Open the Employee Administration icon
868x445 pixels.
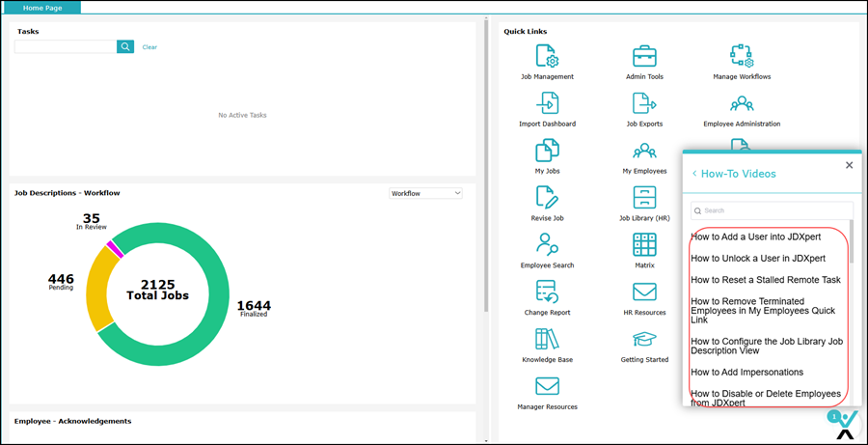tap(741, 103)
